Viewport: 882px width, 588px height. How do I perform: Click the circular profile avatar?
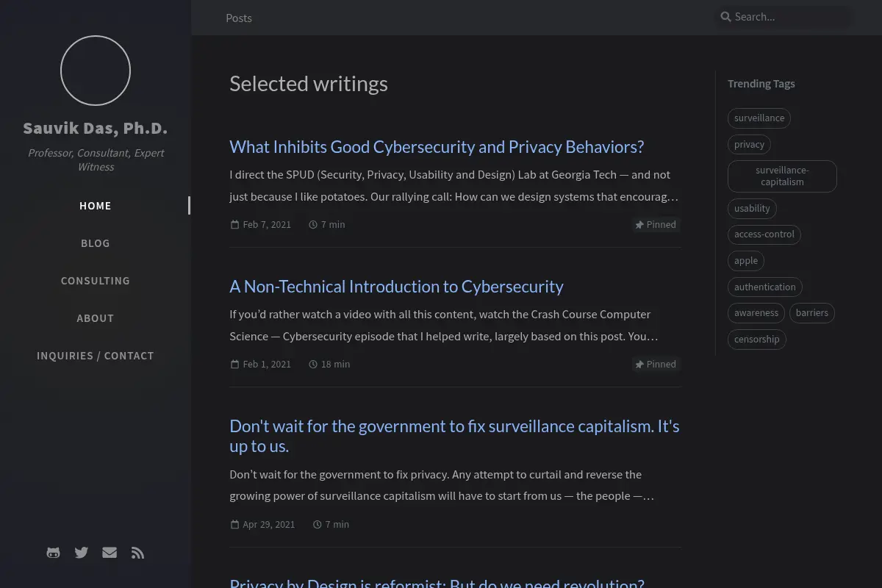pyautogui.click(x=96, y=71)
